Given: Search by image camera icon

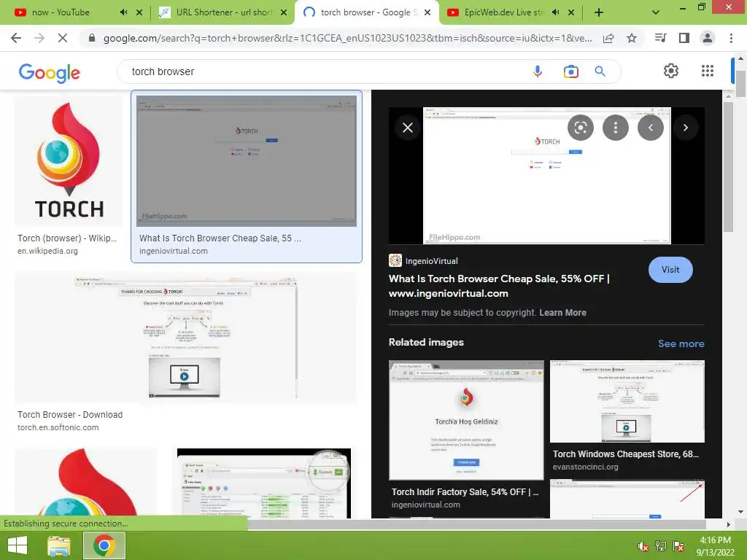Looking at the screenshot, I should [570, 71].
